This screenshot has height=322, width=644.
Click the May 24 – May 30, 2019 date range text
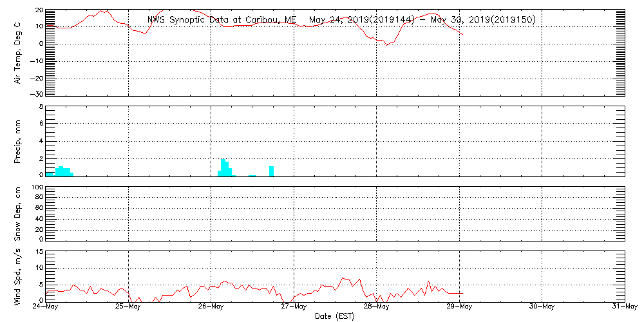click(422, 20)
